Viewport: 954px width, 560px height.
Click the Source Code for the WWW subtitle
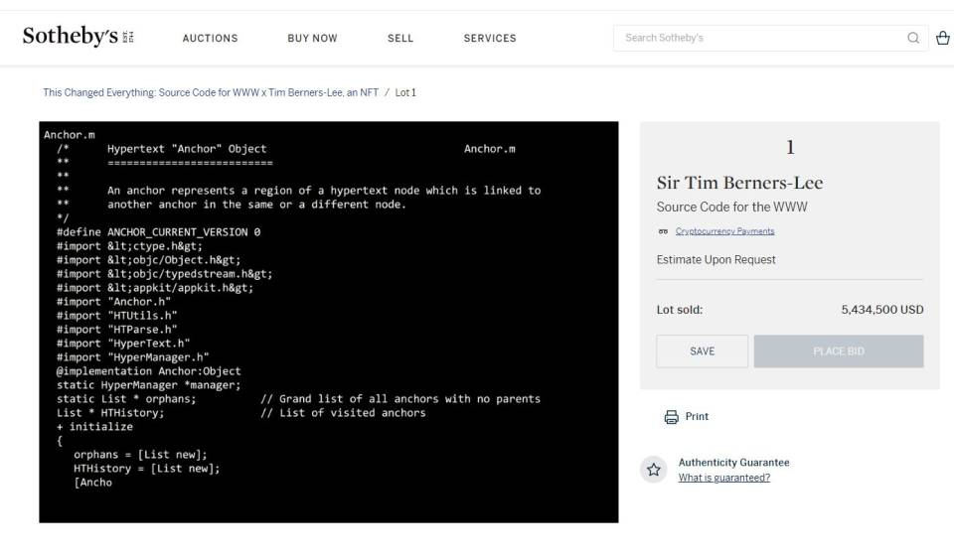click(732, 207)
